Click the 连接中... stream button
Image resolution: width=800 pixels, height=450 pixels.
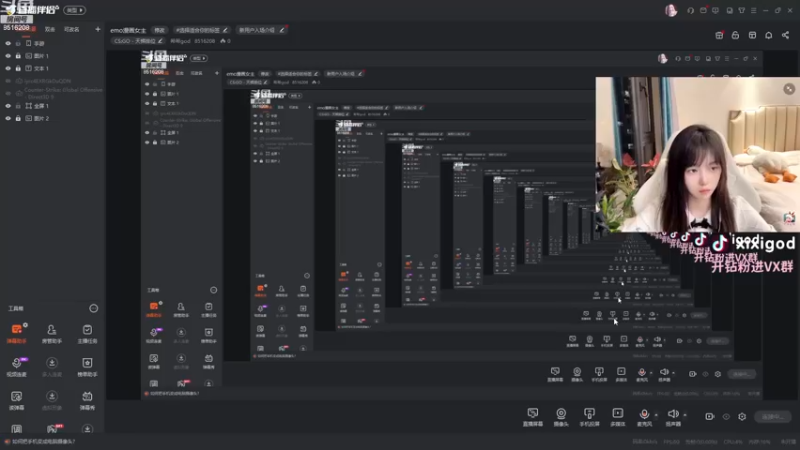pyautogui.click(x=772, y=416)
